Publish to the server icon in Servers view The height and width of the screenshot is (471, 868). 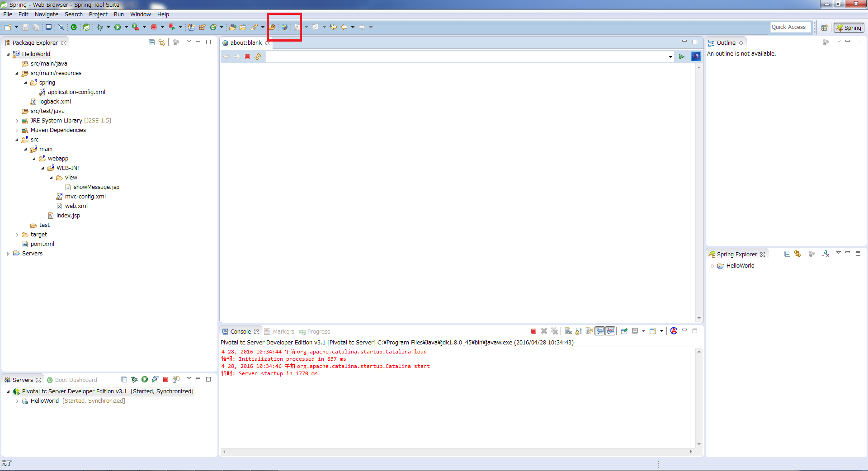(x=176, y=380)
